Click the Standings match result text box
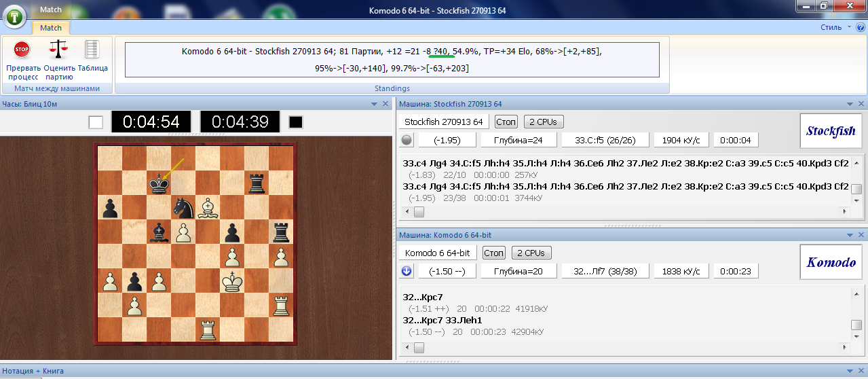The width and height of the screenshot is (868, 379). pos(392,60)
